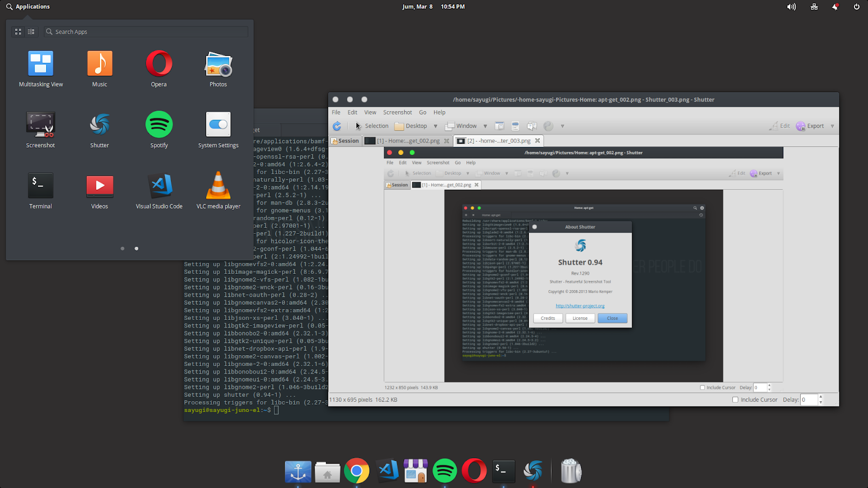Screen dimensions: 868x488
Task: Click the Applications menu in top panel
Action: tap(28, 7)
